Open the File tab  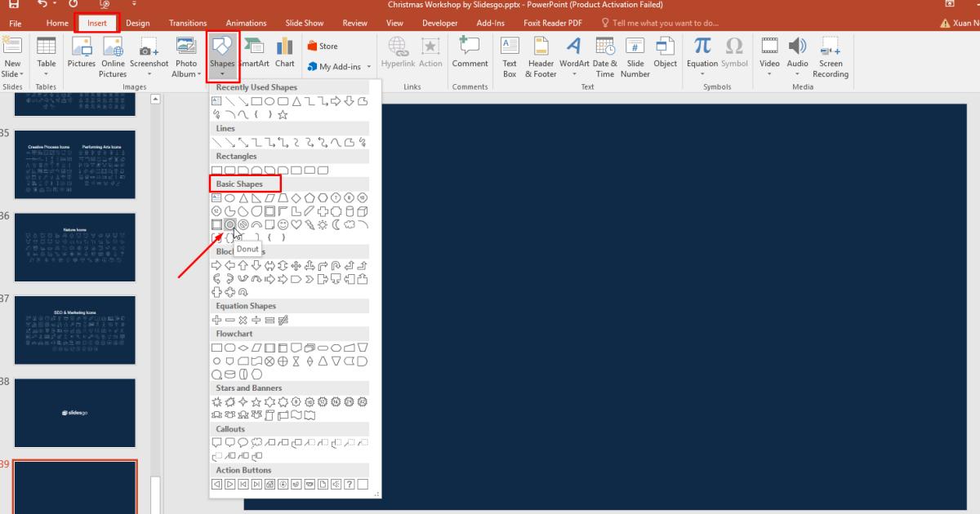click(x=16, y=23)
